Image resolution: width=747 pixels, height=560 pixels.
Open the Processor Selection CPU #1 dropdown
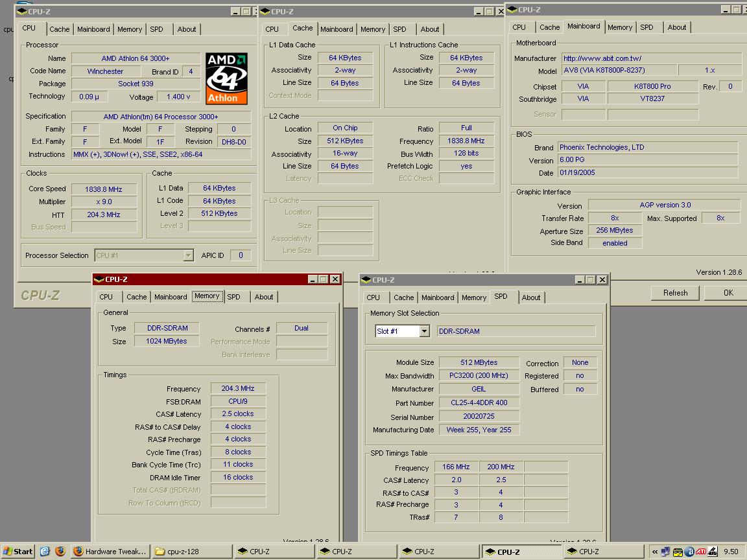(x=188, y=255)
